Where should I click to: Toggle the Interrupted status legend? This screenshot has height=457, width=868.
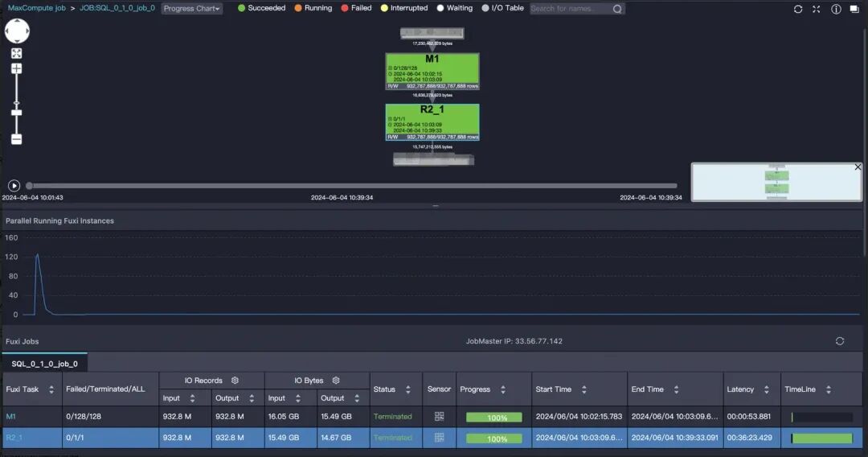click(404, 8)
